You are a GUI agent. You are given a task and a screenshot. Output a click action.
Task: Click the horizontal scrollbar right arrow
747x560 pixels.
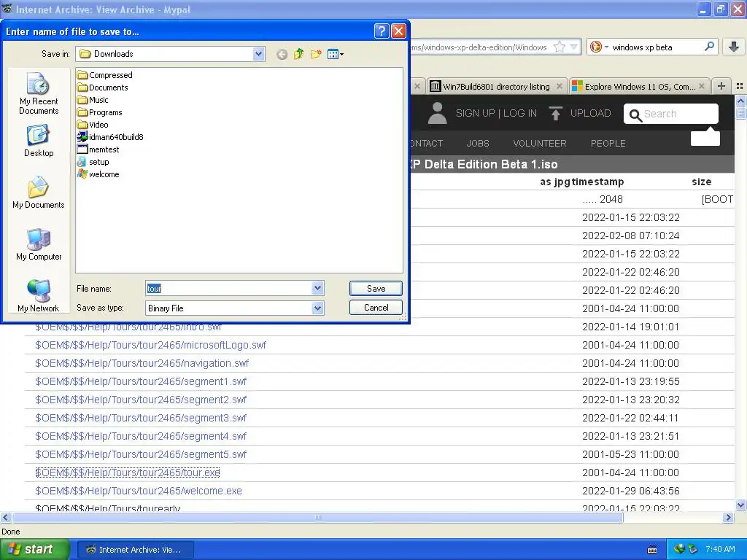(728, 517)
